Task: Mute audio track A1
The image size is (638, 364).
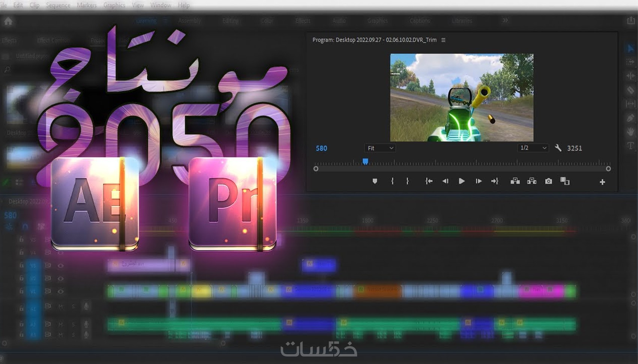Action: point(60,307)
